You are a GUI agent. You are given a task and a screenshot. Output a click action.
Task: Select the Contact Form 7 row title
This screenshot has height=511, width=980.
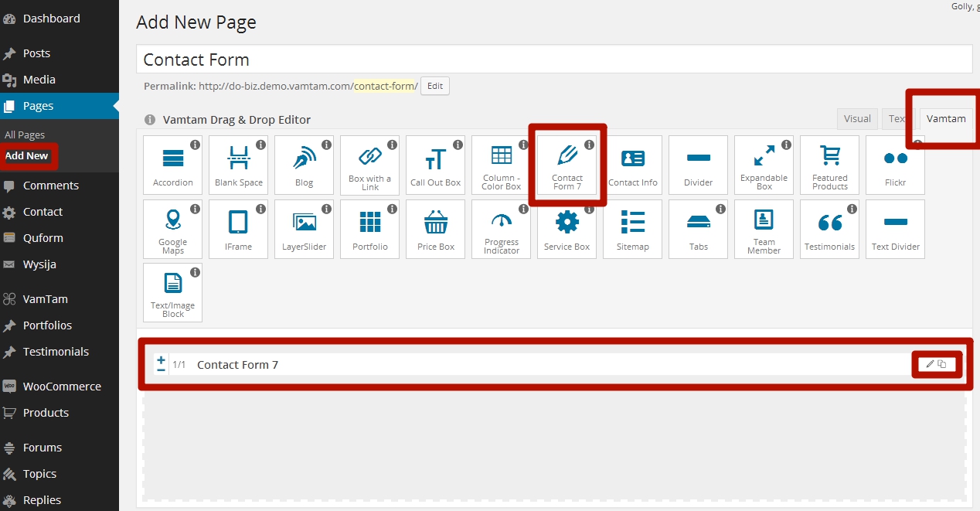tap(237, 365)
